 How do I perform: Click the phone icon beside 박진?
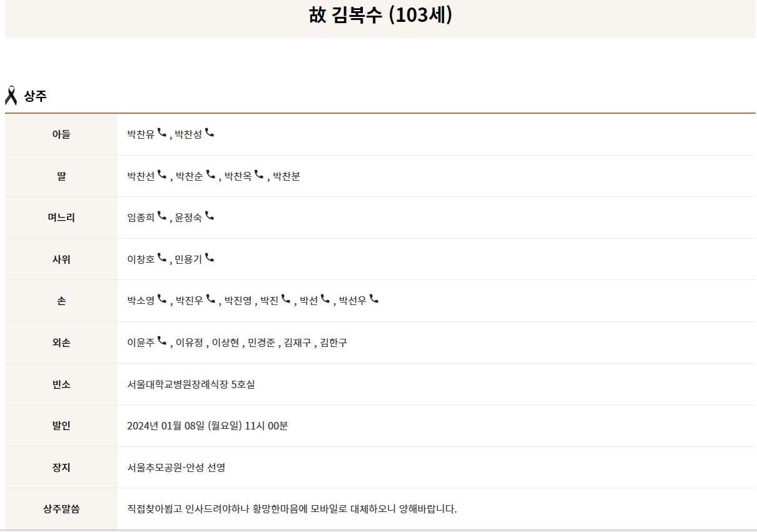tap(286, 299)
